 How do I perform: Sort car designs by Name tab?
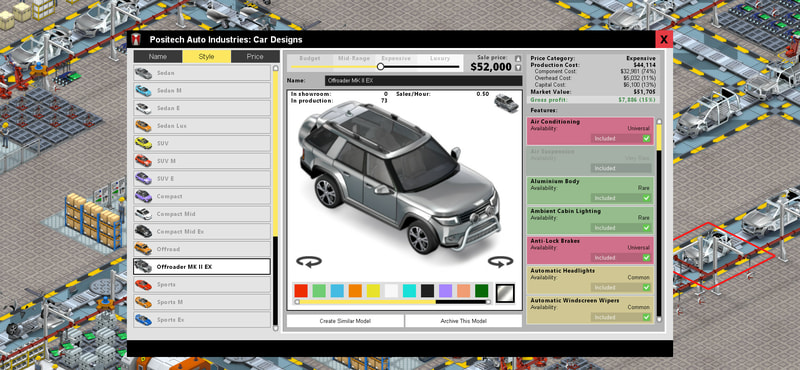click(x=158, y=57)
